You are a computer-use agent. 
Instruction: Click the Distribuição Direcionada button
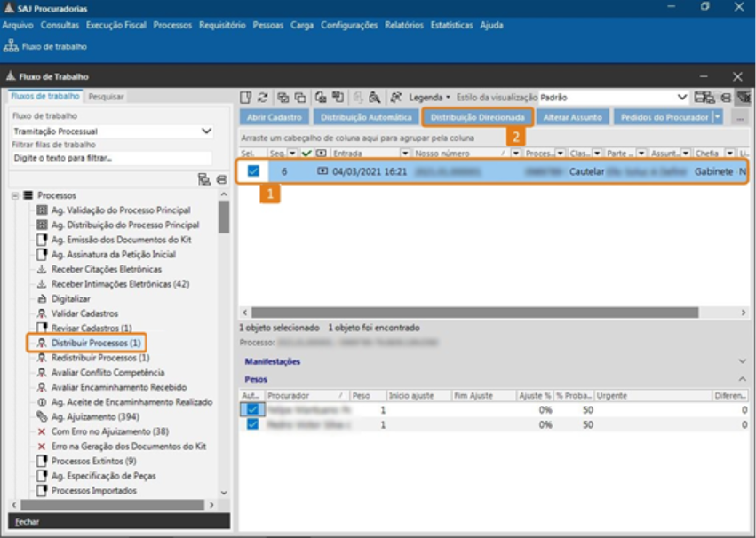pyautogui.click(x=477, y=117)
